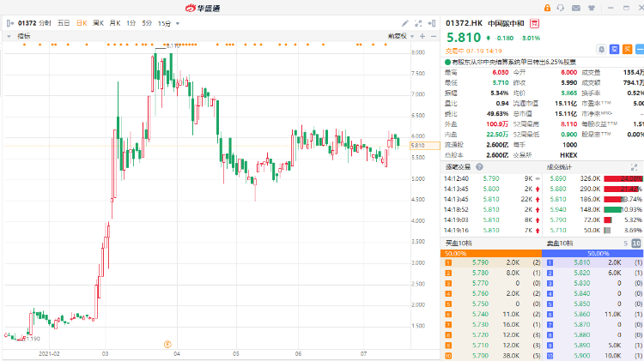This screenshot has height=361, width=644.
Task: Select the 月K chart tab
Action: (115, 23)
